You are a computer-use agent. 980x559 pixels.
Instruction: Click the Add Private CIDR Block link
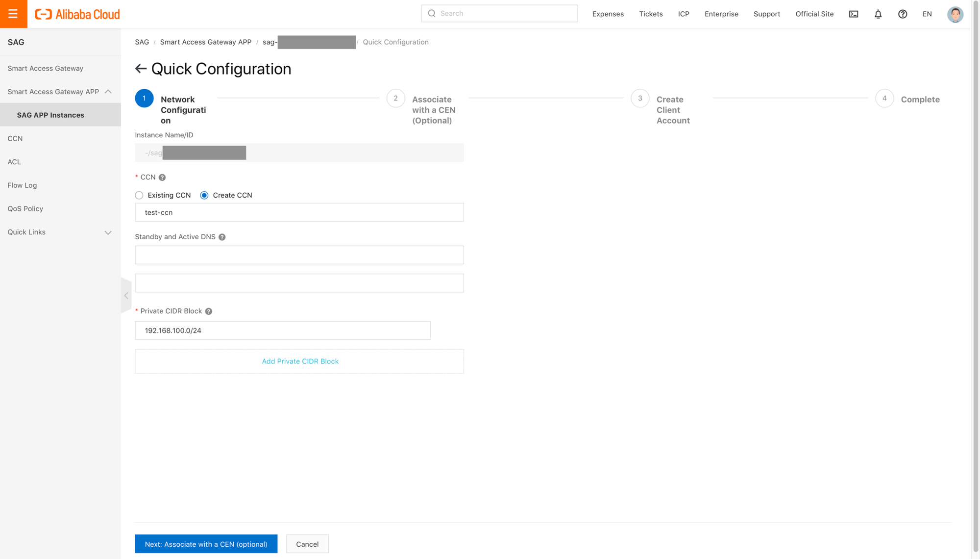300,361
